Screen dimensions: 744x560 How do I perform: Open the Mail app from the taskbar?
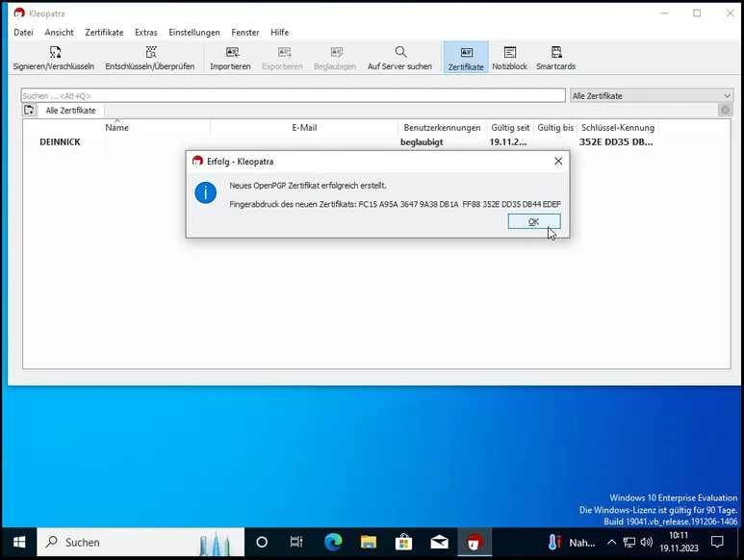(x=439, y=542)
